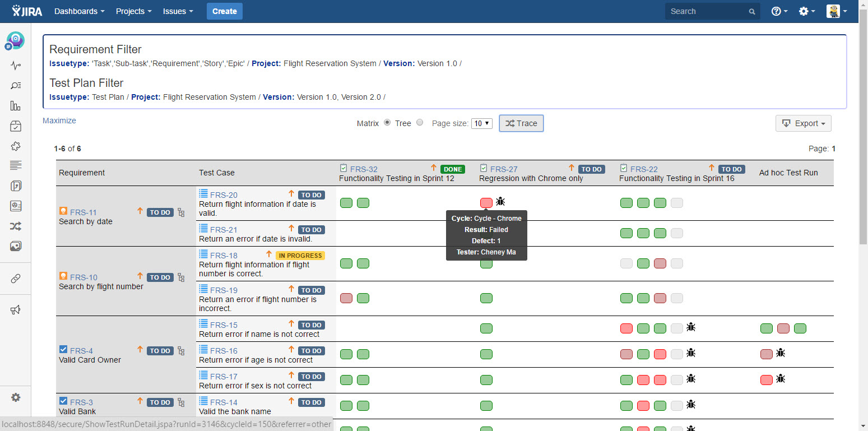Click the Maximize link
The width and height of the screenshot is (868, 431).
coord(59,121)
